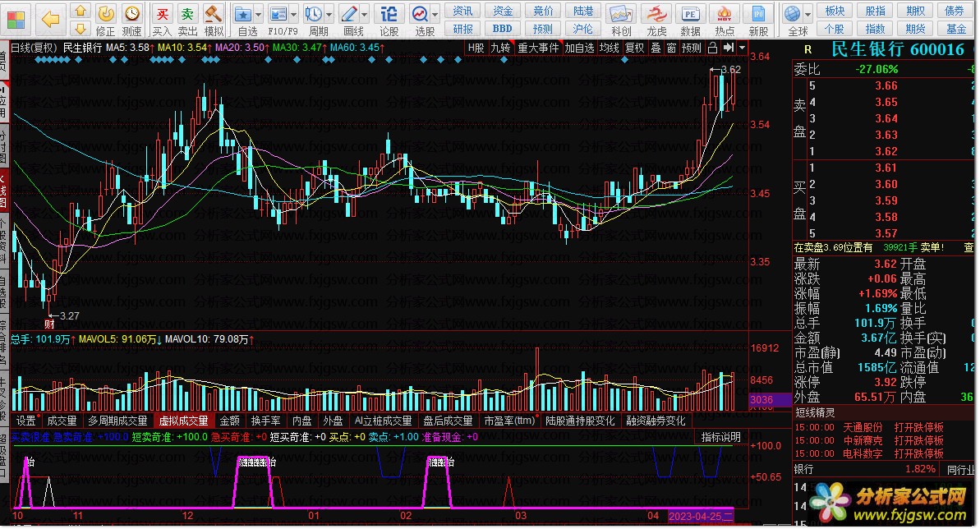Click 加自选 to add to watchlist
Image resolution: width=980 pixels, height=529 pixels.
579,48
